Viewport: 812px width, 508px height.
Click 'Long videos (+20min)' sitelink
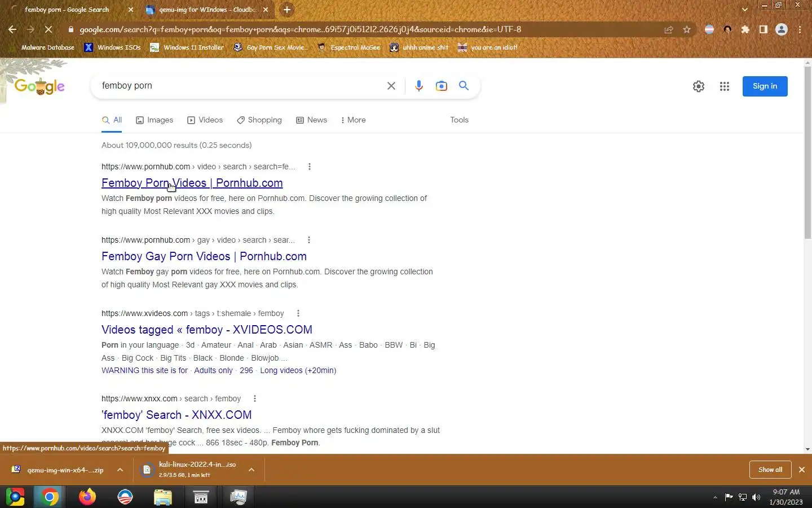tap(298, 370)
